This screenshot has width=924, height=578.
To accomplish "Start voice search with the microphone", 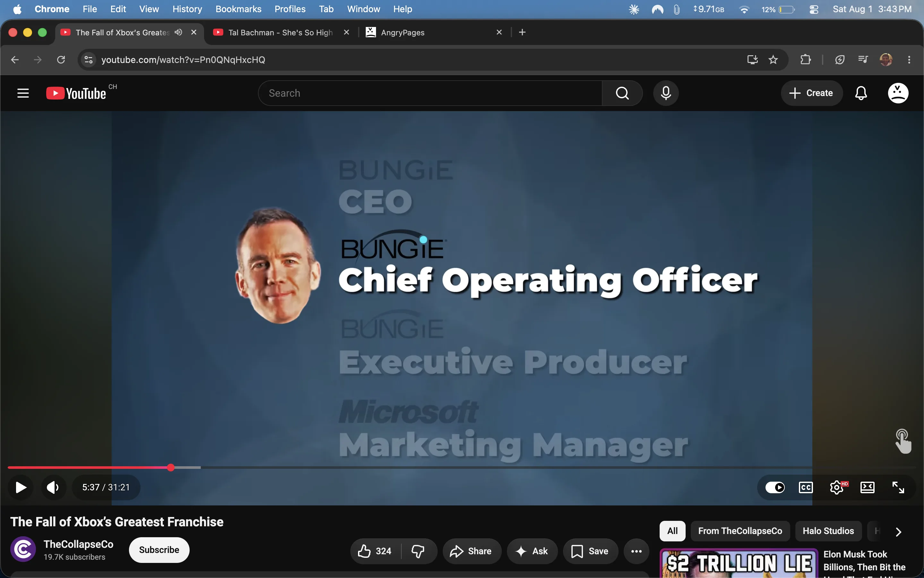I will pyautogui.click(x=666, y=93).
